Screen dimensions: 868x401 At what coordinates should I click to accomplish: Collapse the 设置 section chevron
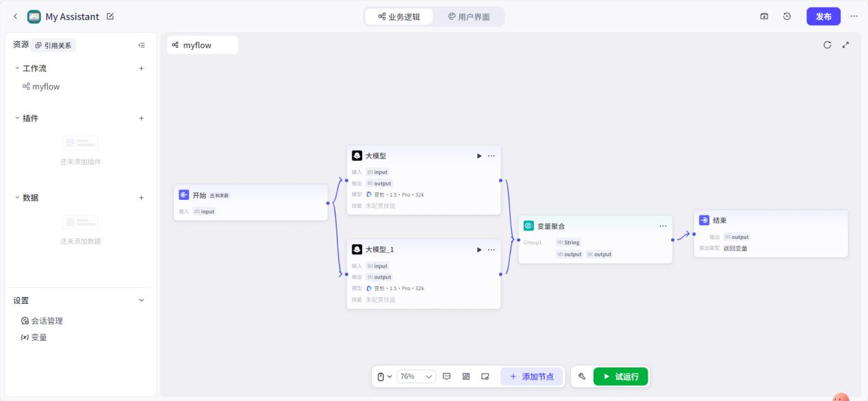(x=142, y=300)
